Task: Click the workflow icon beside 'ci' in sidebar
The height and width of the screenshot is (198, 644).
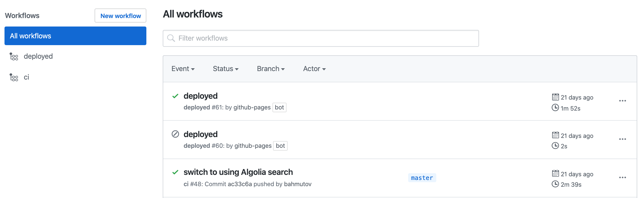Action: (14, 77)
